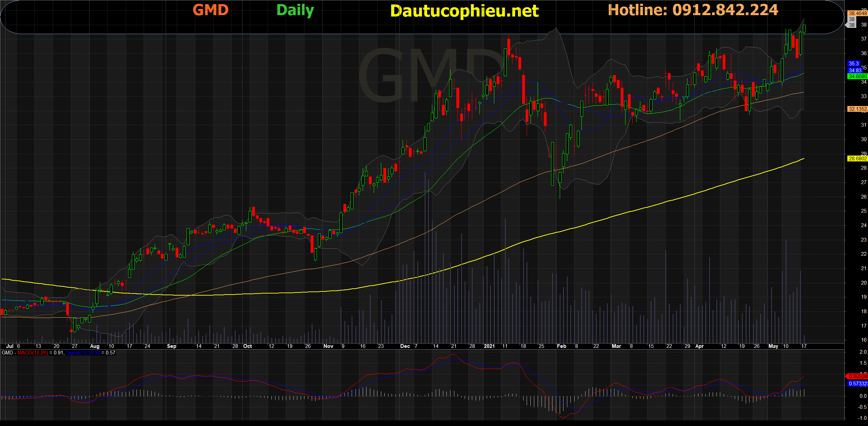Image resolution: width=868 pixels, height=426 pixels.
Task: Select the orange 32.1352 price tag
Action: (x=857, y=109)
